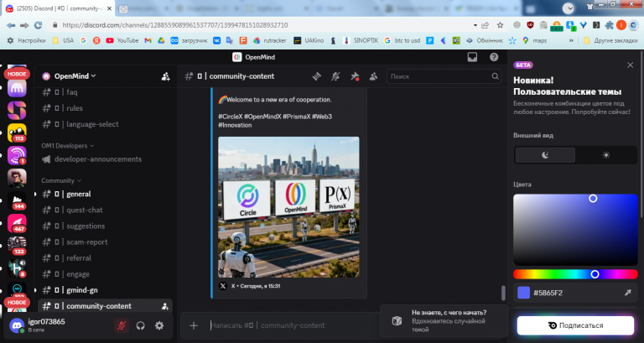Show more bookmarks chevron

(571, 40)
